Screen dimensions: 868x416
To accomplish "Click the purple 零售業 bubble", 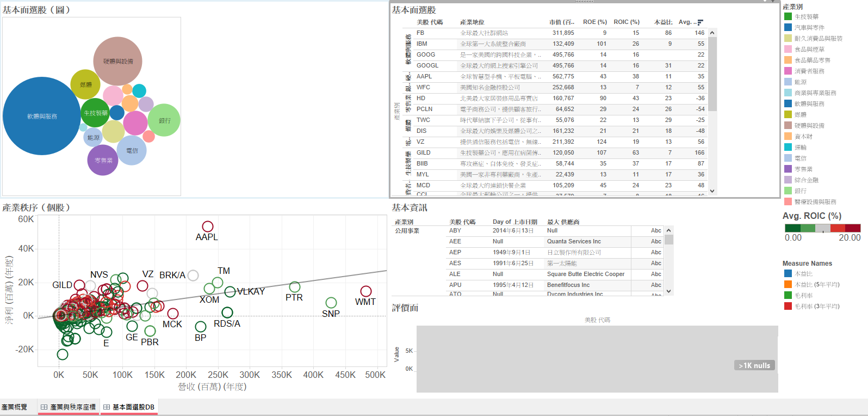I will (x=103, y=160).
